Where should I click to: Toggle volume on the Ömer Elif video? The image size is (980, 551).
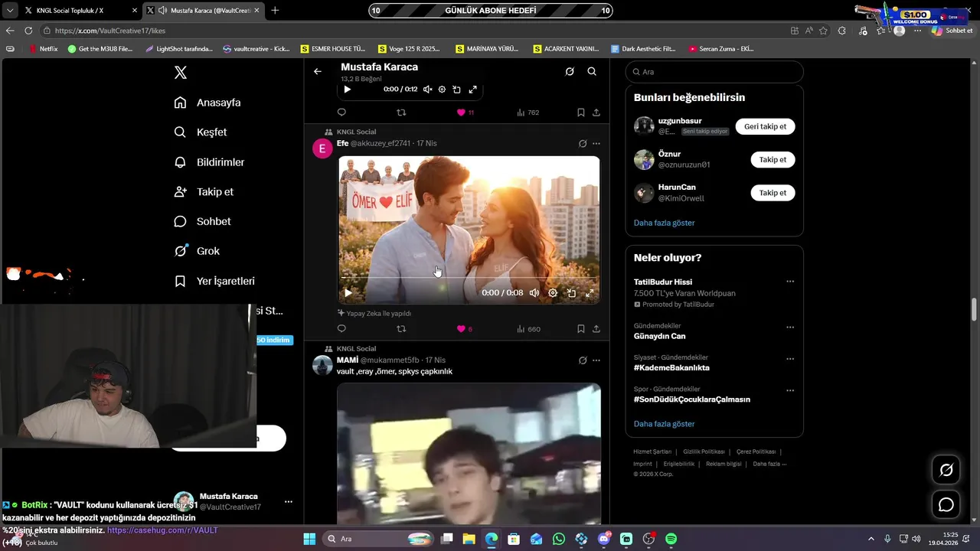(x=534, y=293)
